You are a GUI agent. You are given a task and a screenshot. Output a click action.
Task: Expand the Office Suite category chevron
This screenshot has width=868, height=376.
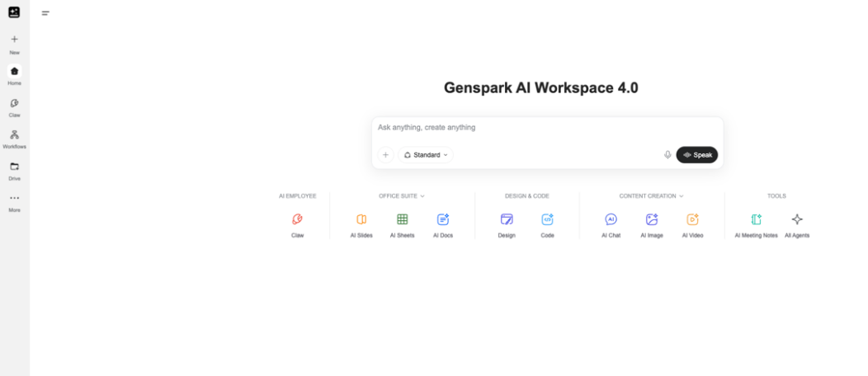tap(422, 196)
